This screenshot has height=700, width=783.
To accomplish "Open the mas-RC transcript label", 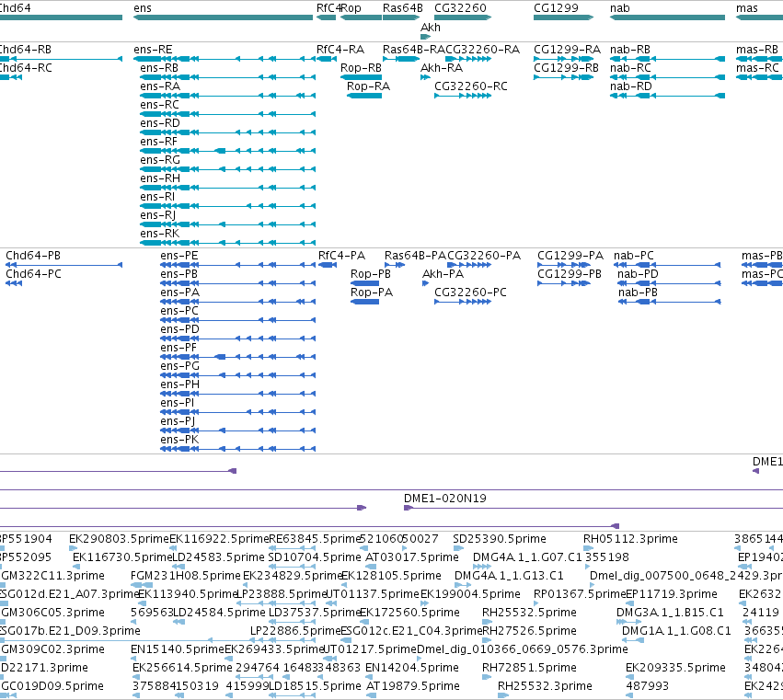I will 757,68.
